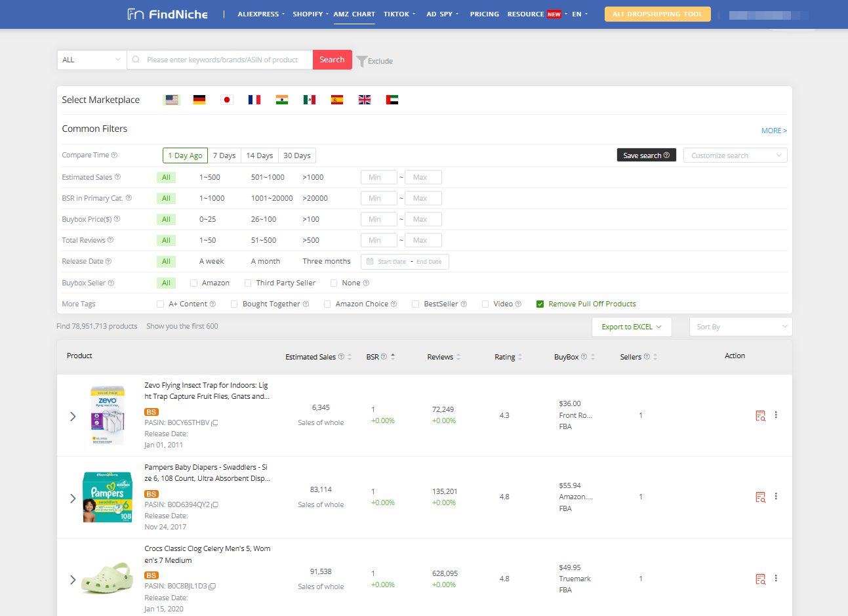Click the calendar icon in Release Date filter
848x616 pixels.
(x=371, y=261)
